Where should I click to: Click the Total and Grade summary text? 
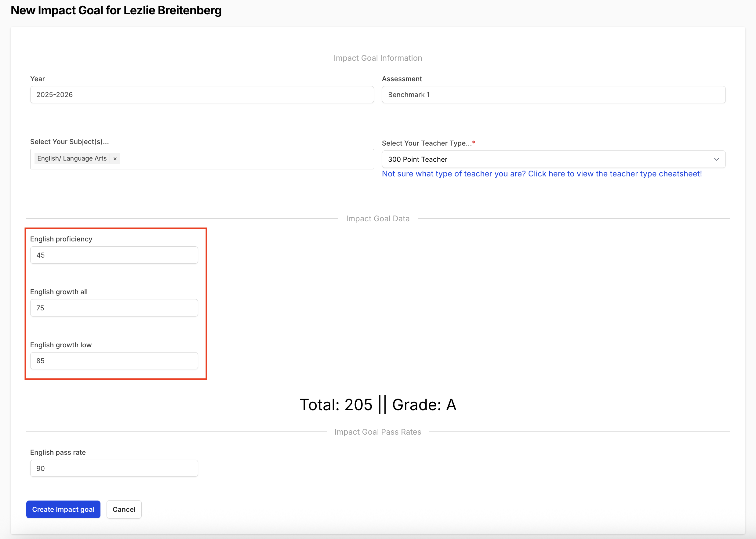point(378,405)
